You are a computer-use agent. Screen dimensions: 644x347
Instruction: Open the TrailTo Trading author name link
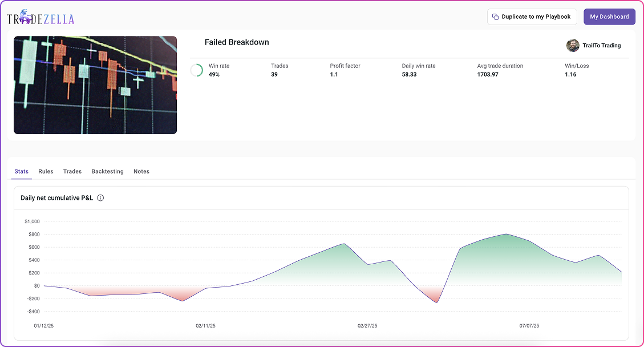point(601,46)
